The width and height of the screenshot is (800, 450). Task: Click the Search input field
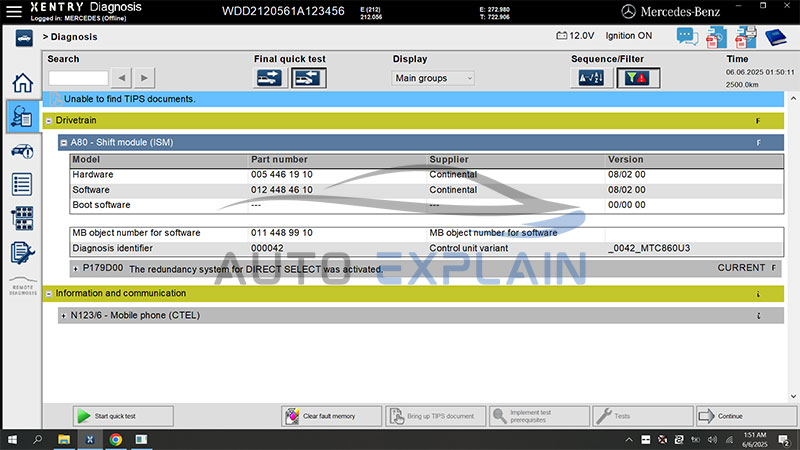(78, 78)
